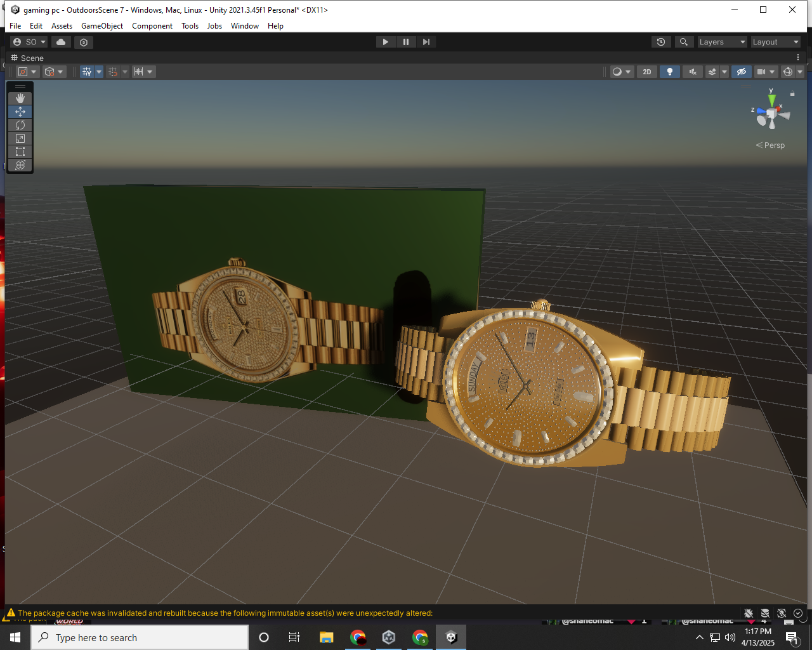Toggle 2D view mode
The width and height of the screenshot is (812, 650).
coord(647,72)
